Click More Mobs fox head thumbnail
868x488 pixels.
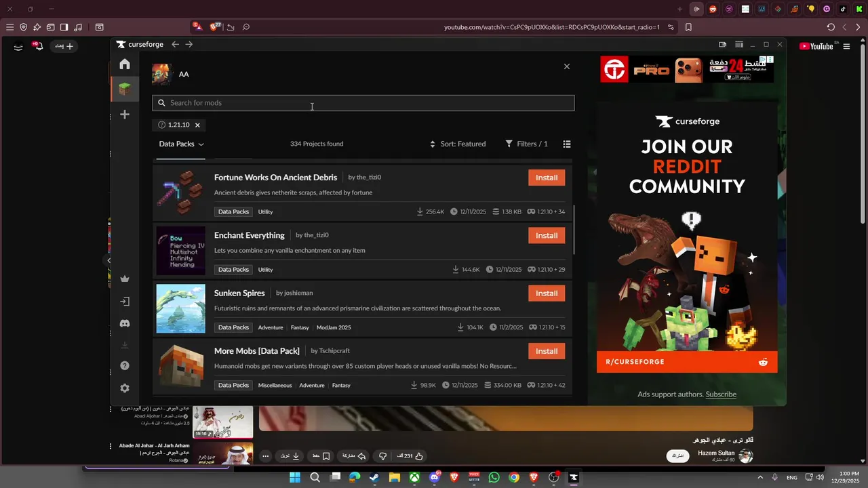click(x=180, y=366)
